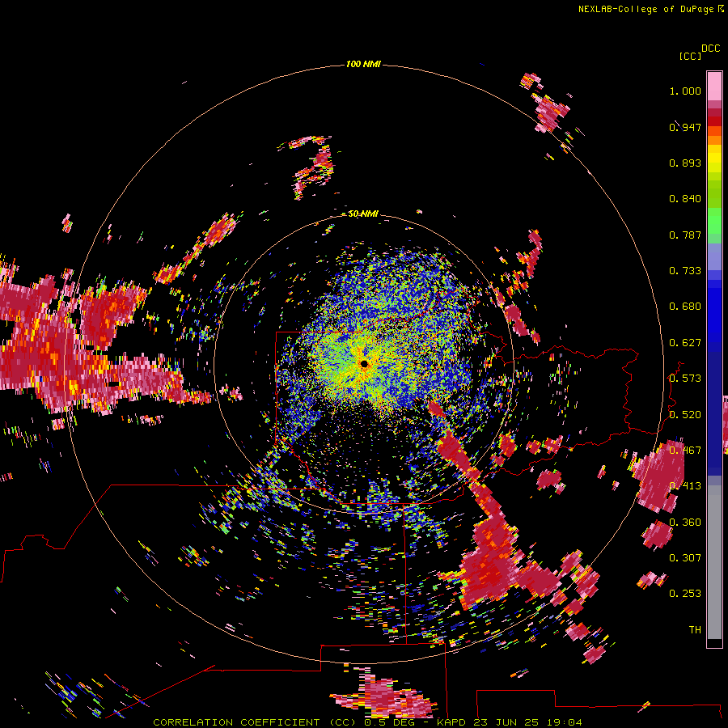Click the 0.733 scale value
The height and width of the screenshot is (728, 728).
pyautogui.click(x=685, y=271)
